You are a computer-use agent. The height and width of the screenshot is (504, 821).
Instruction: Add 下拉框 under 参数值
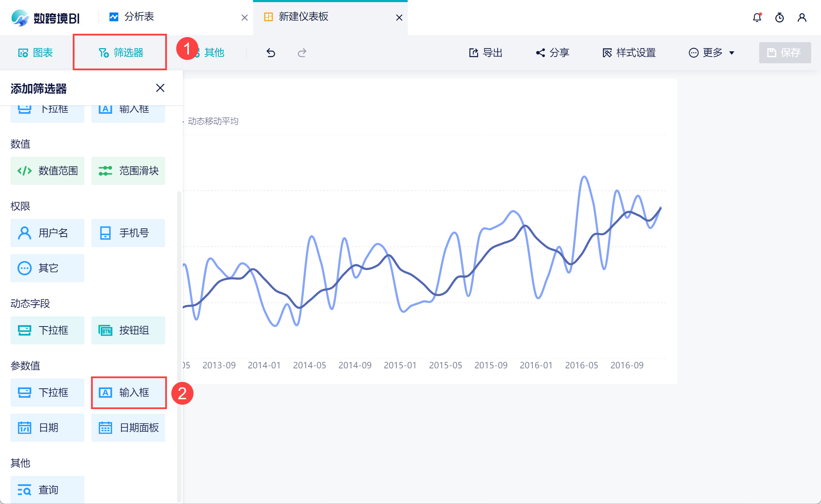47,393
